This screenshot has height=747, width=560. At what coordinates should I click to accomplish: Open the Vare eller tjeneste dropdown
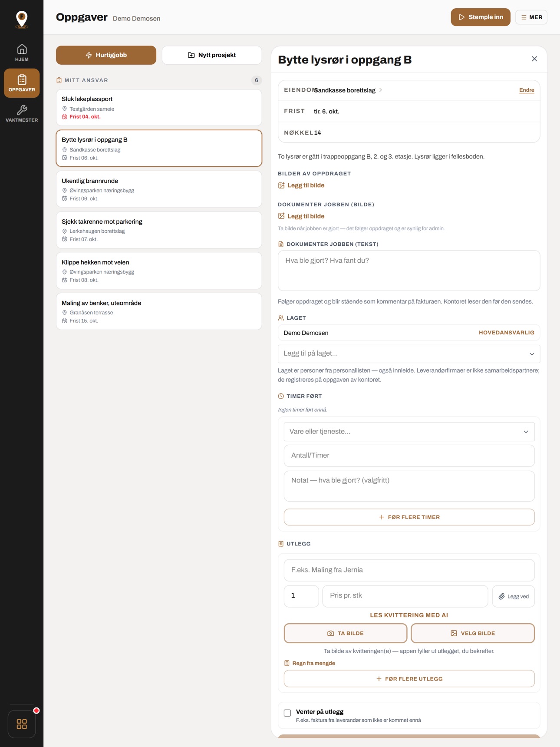[409, 432]
